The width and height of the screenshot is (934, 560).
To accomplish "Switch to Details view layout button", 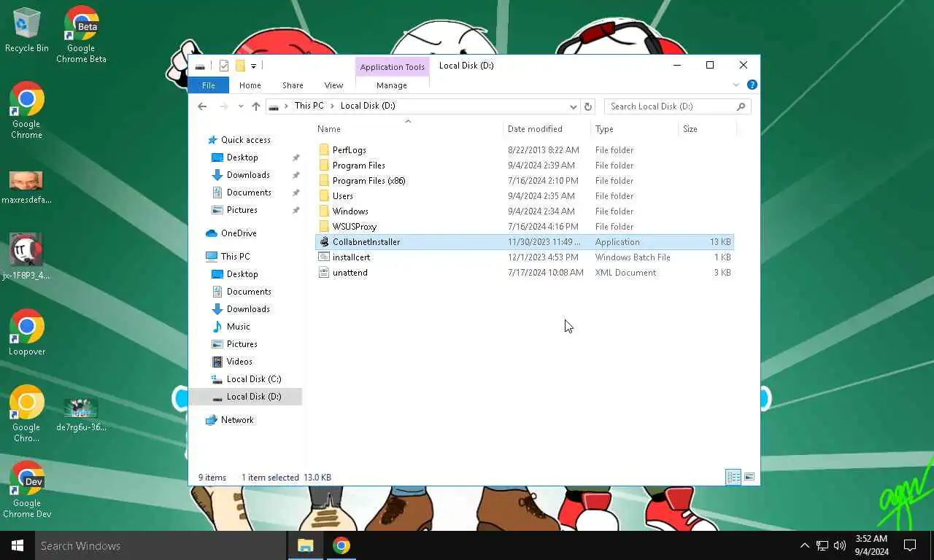I will tap(733, 478).
